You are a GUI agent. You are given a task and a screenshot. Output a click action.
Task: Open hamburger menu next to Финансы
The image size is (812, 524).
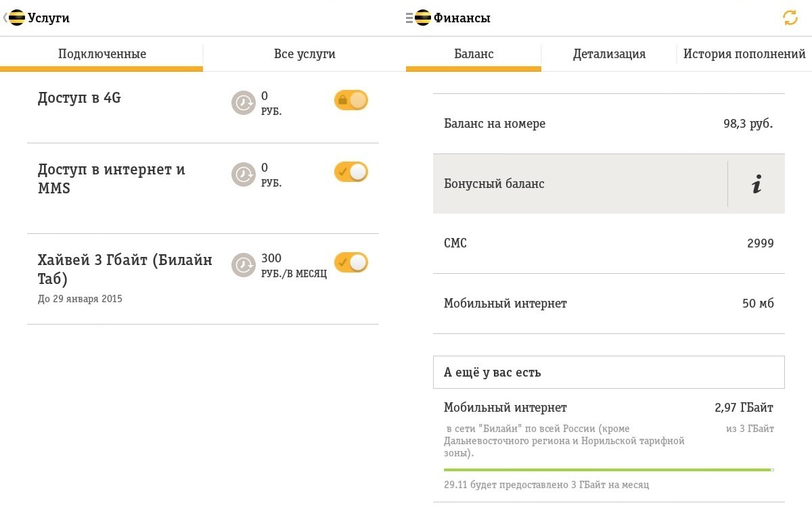click(x=409, y=18)
